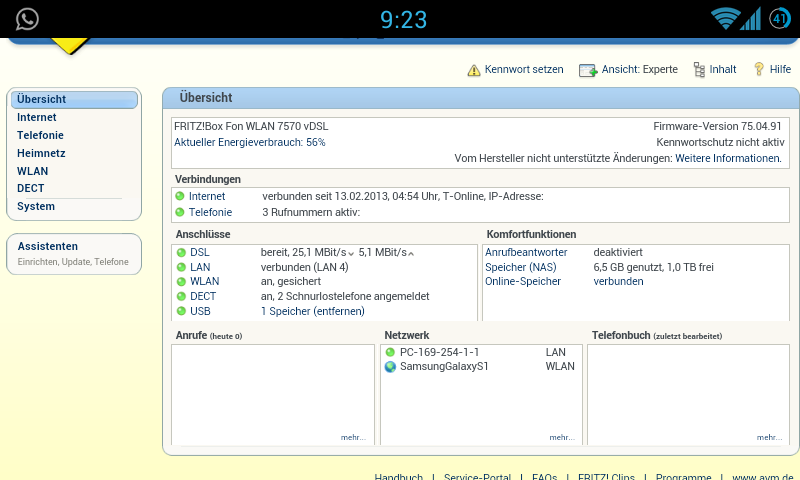Click Kennwort setzen link
The image size is (800, 480).
[x=524, y=69]
